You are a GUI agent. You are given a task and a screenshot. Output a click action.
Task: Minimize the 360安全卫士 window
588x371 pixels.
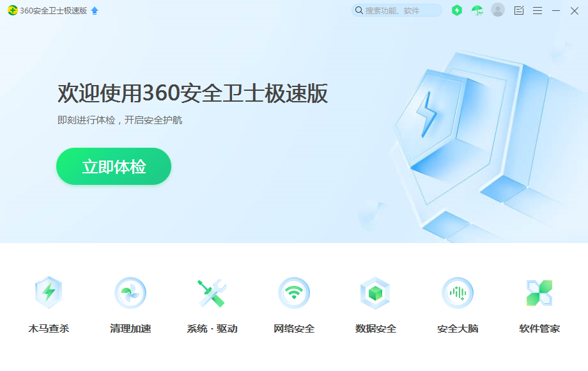click(x=556, y=10)
